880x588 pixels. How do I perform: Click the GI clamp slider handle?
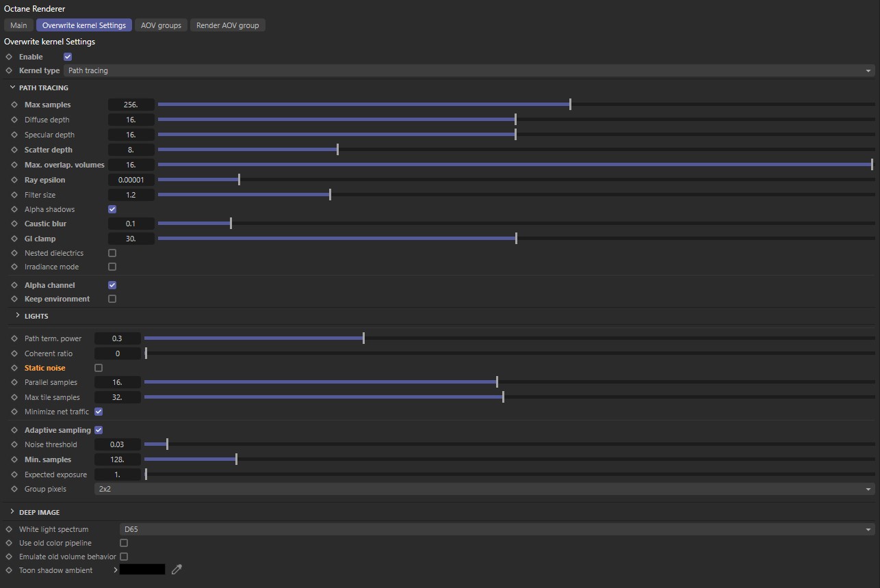pos(516,239)
